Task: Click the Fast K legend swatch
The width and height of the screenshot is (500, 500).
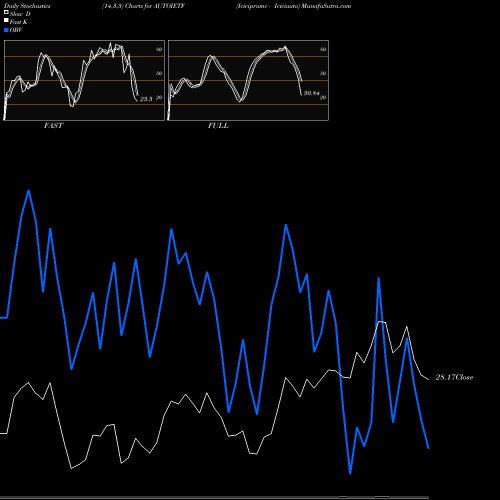Action: coord(6,21)
